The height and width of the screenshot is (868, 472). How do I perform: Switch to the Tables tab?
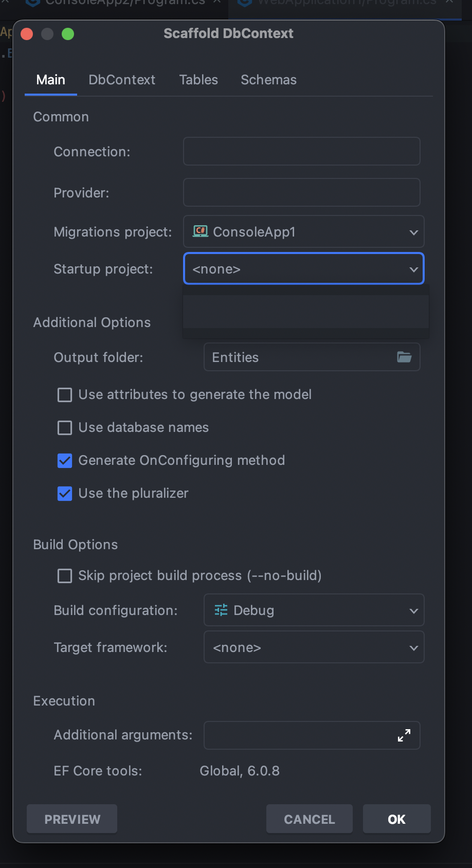[x=198, y=80]
